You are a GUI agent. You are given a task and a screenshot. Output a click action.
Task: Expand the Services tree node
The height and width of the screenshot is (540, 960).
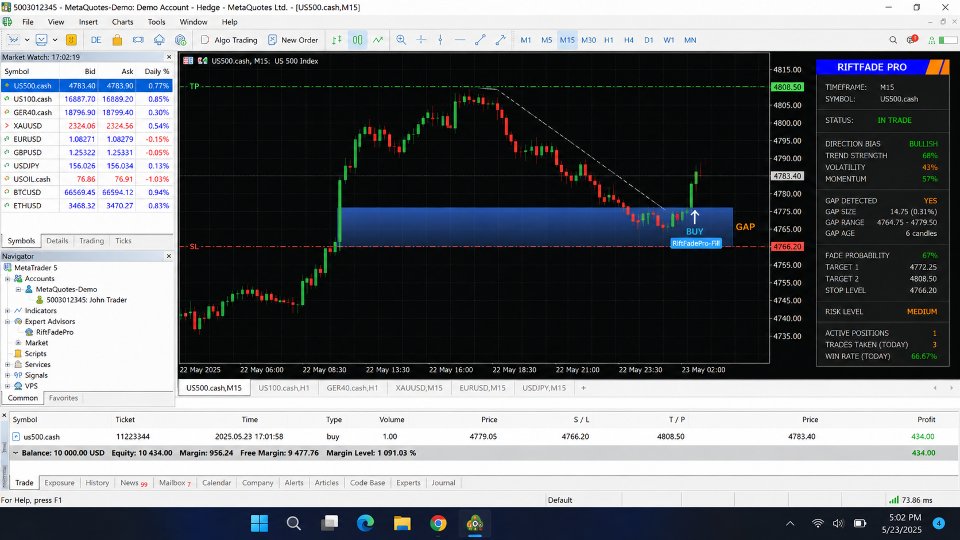[x=7, y=364]
